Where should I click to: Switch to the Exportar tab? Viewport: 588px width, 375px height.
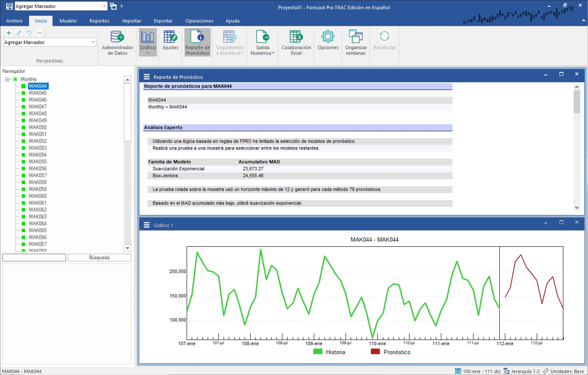[163, 21]
